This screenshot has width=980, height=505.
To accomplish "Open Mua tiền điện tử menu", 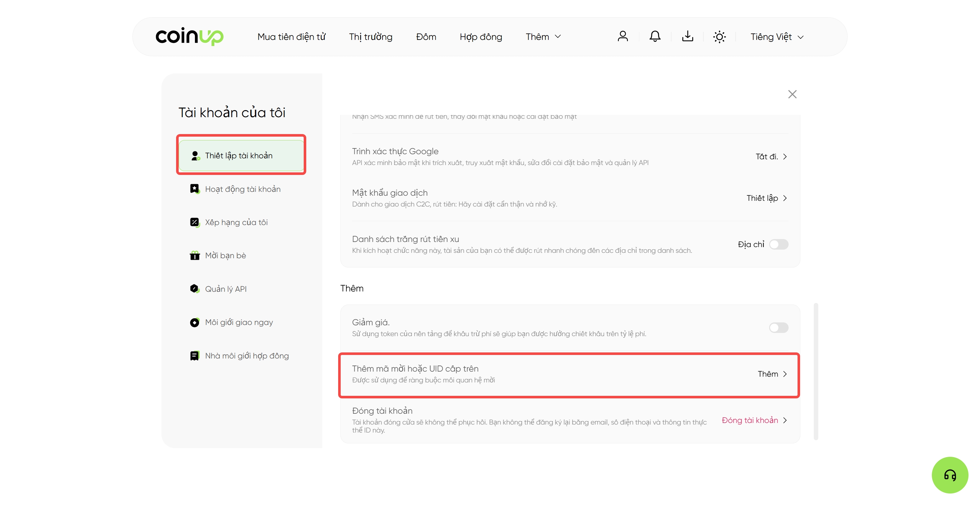I will point(291,37).
